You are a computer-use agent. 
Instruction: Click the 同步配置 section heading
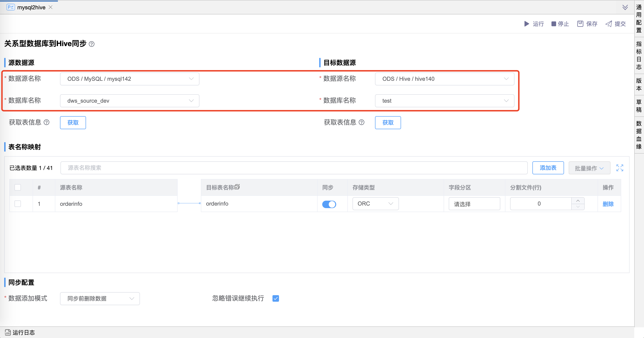tap(21, 282)
